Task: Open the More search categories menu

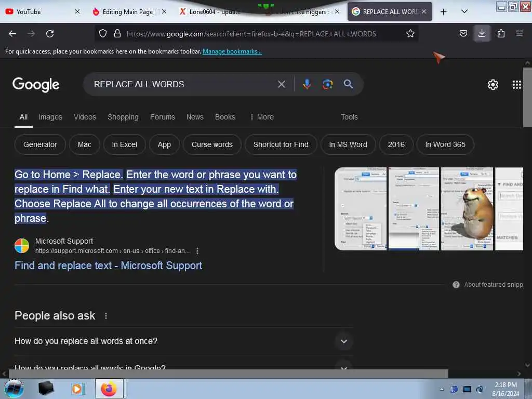Action: (262, 117)
